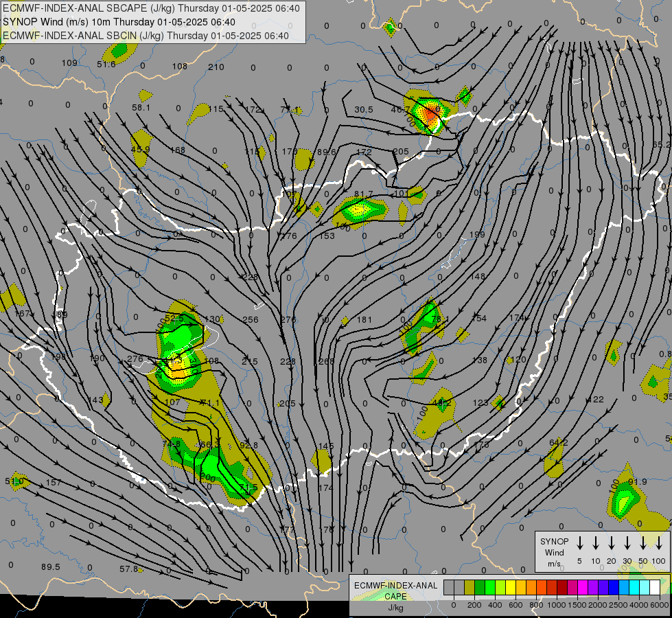Click the 400 tick label on the CAPE scale
This screenshot has width=672, height=618.
[x=495, y=605]
